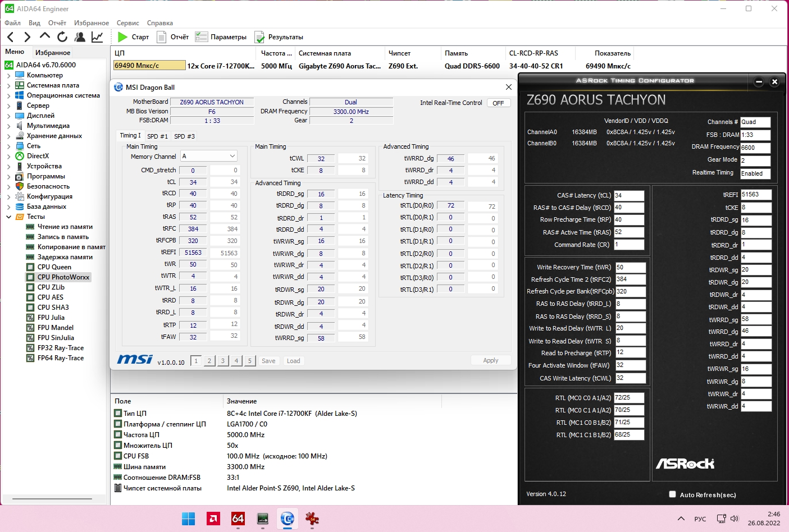
Task: Toggle Auto Refresh(sec) checkbox in ASRock window
Action: pyautogui.click(x=672, y=494)
